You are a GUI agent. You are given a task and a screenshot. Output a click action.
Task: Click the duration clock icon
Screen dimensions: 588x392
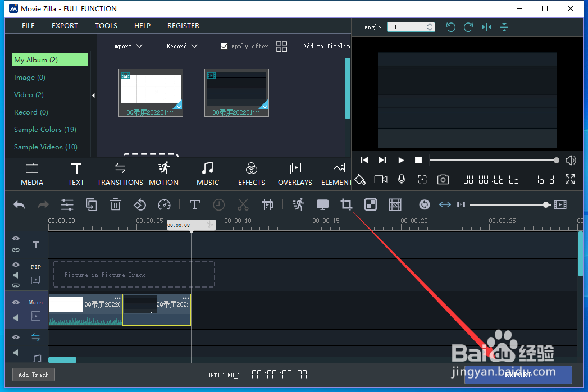[x=218, y=205]
